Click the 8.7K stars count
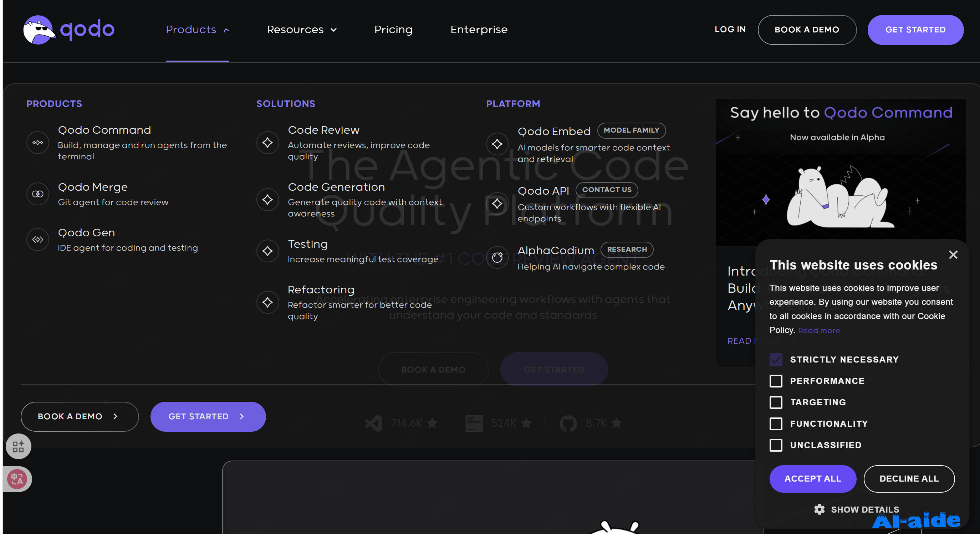980x534 pixels. [596, 423]
